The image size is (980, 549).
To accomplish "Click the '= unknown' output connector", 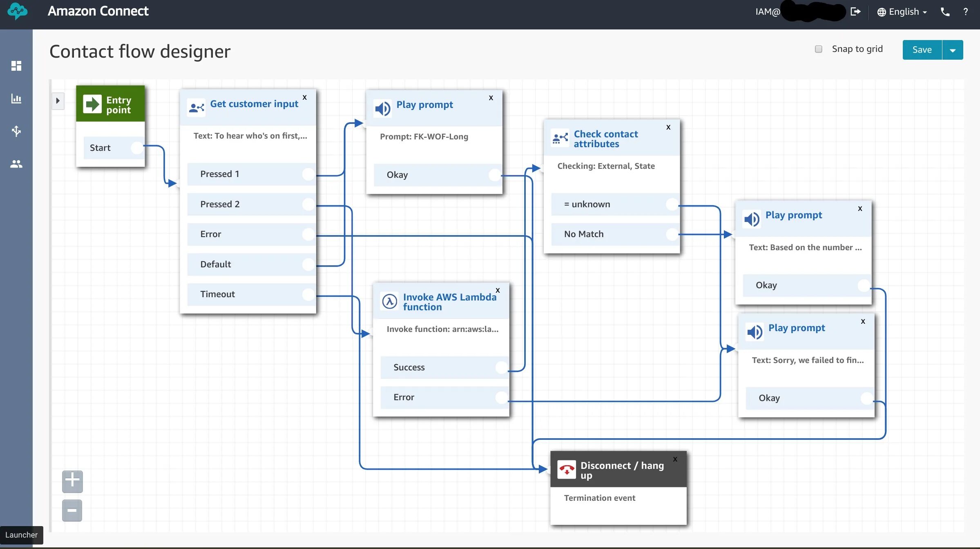I will (x=672, y=204).
